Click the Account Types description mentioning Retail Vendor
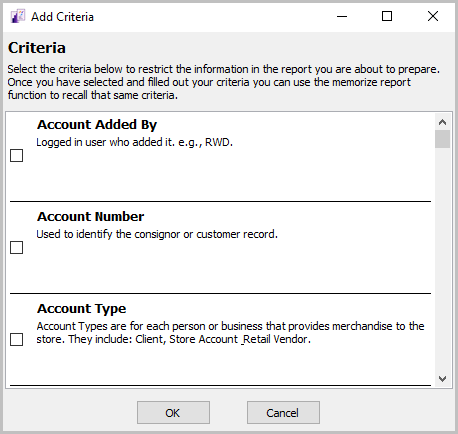458x434 pixels. (x=230, y=333)
